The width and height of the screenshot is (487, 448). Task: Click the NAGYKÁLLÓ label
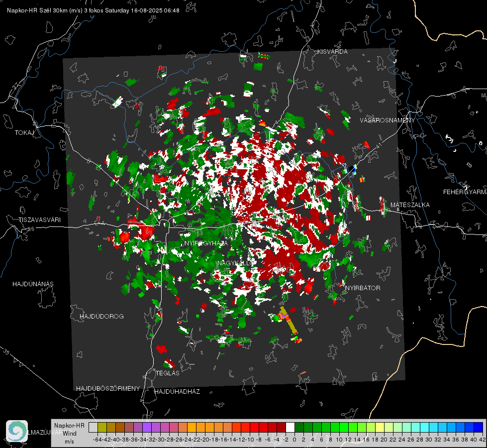(x=236, y=263)
